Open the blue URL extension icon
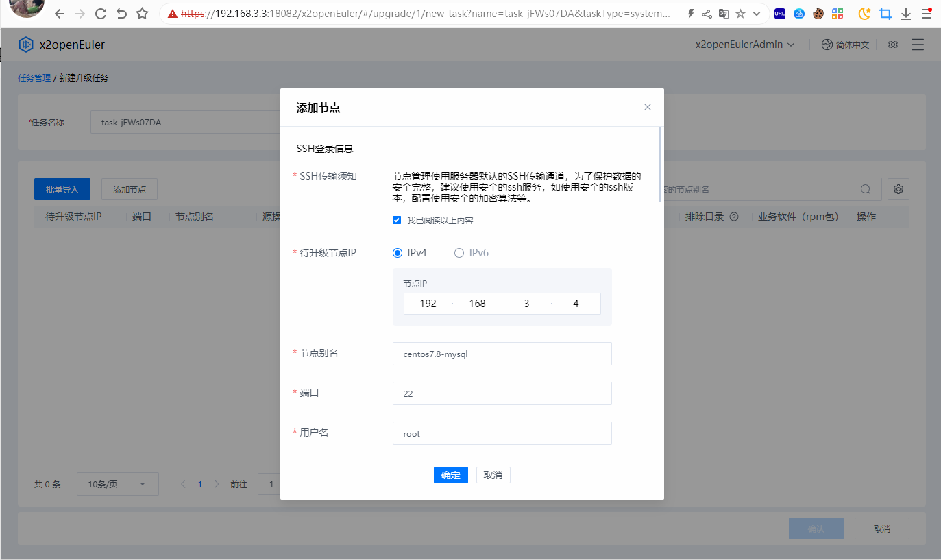Image resolution: width=941 pixels, height=560 pixels. coord(780,14)
